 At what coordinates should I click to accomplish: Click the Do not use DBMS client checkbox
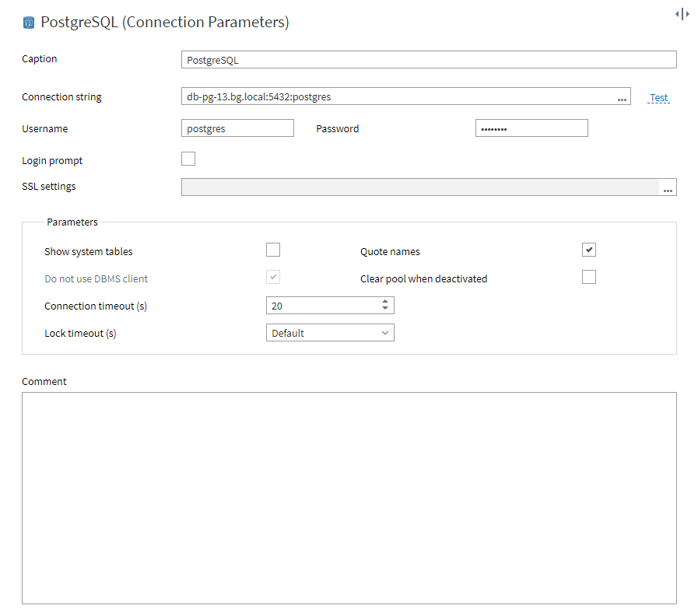[x=273, y=277]
